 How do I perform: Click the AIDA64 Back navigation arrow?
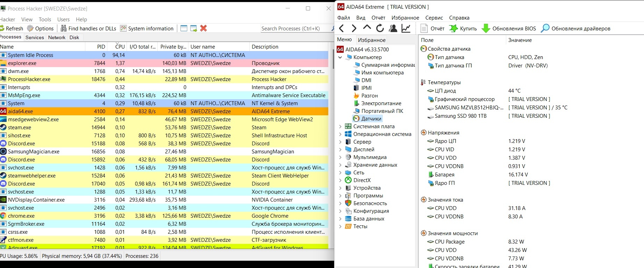[x=342, y=28]
